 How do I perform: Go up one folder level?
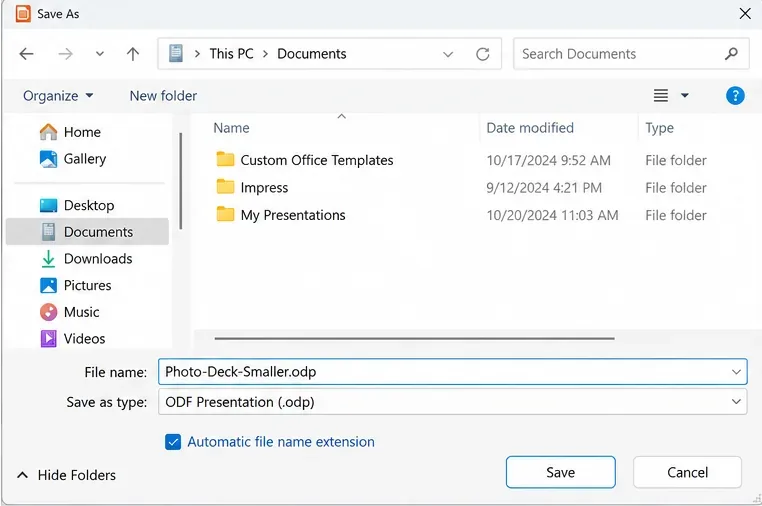click(133, 53)
